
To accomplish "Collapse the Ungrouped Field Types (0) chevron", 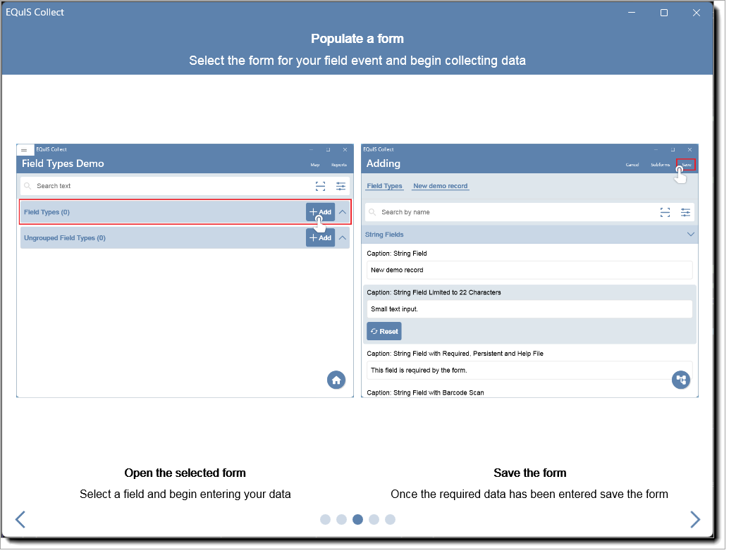I will pos(343,238).
